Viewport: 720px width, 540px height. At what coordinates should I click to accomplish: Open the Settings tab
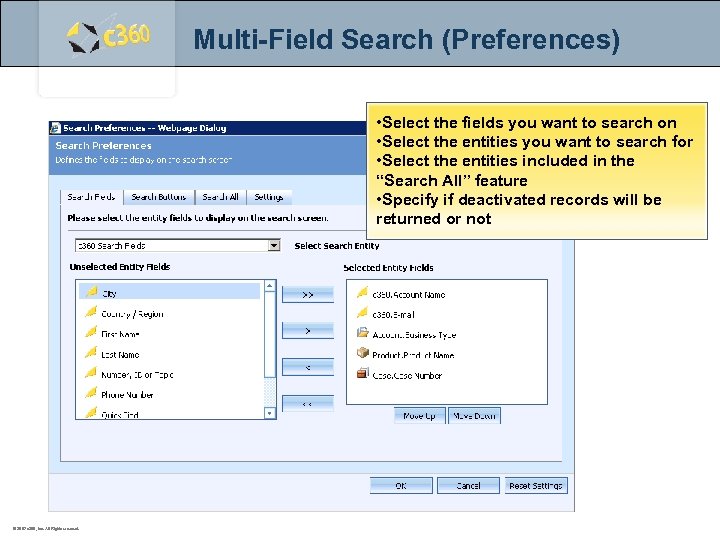click(x=269, y=197)
